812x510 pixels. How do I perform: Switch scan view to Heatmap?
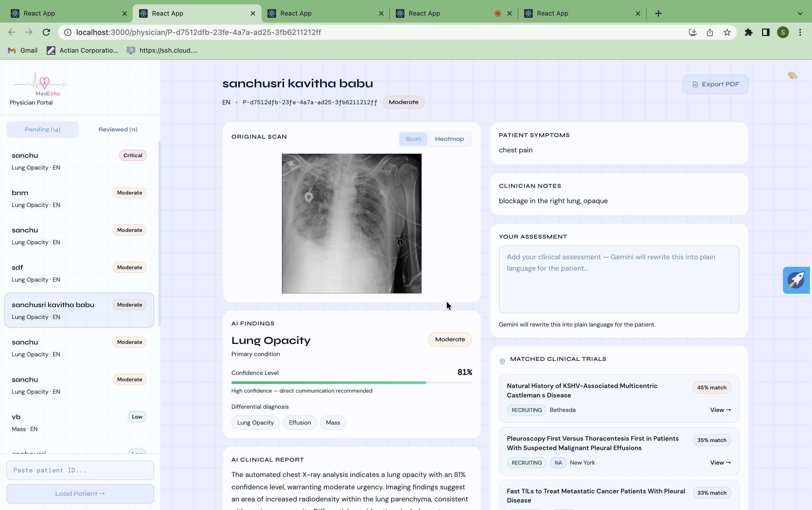449,139
